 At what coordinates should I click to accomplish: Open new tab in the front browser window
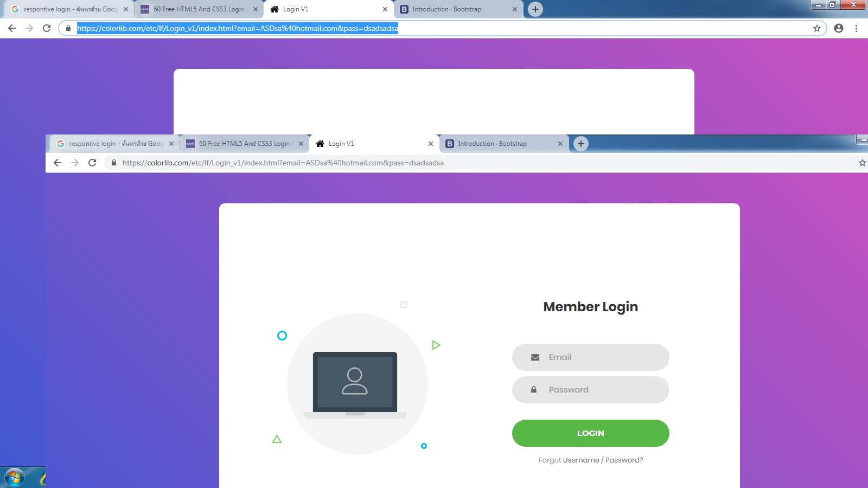click(x=580, y=144)
